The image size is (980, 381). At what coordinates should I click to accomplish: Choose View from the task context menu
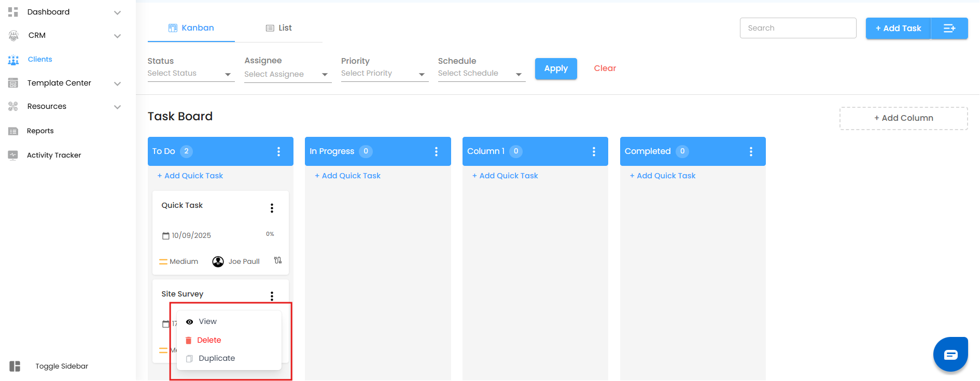pyautogui.click(x=229, y=322)
